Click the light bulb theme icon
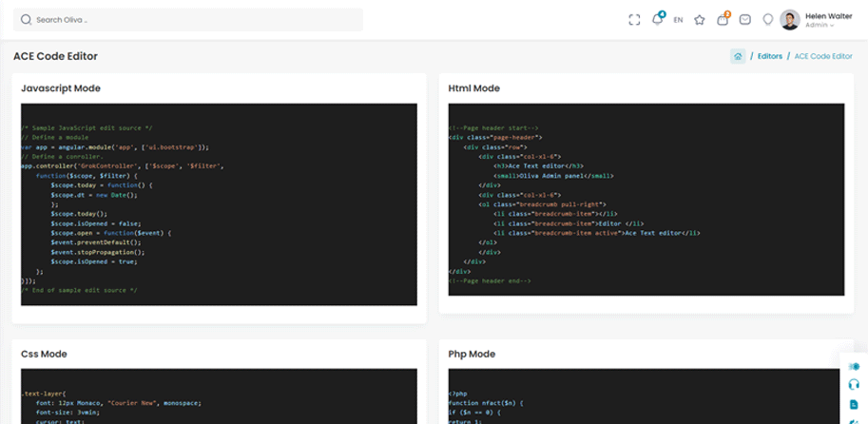868x424 pixels. point(768,20)
